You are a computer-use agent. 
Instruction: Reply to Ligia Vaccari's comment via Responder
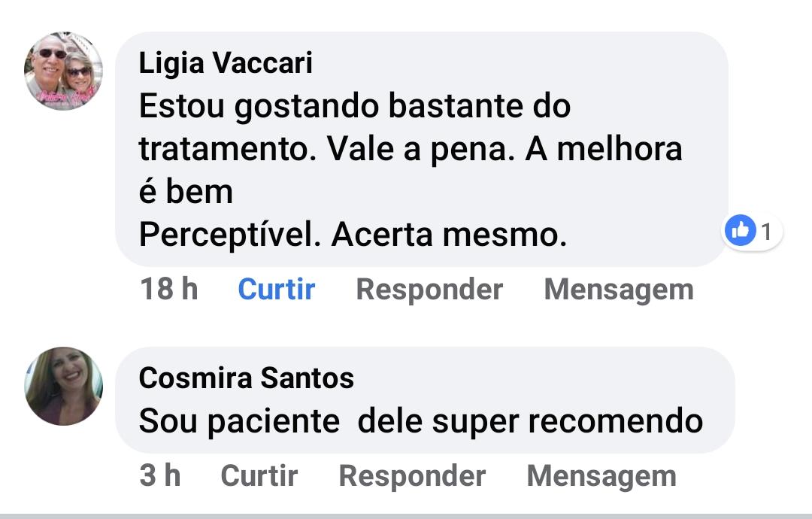tap(429, 289)
